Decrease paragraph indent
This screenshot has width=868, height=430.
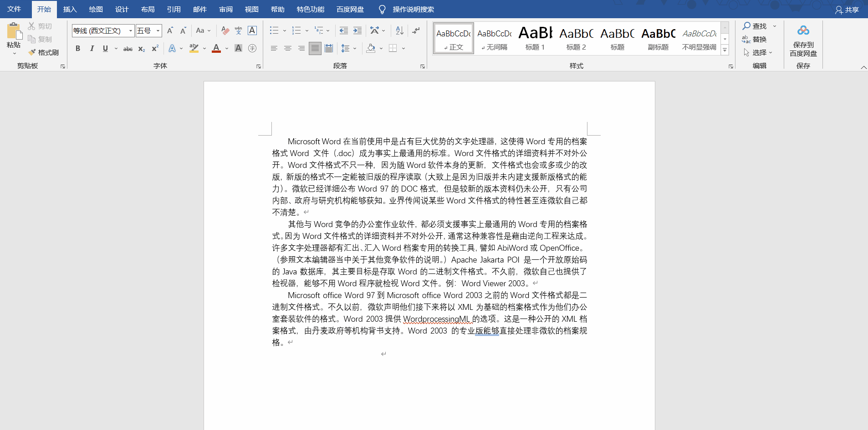(344, 30)
